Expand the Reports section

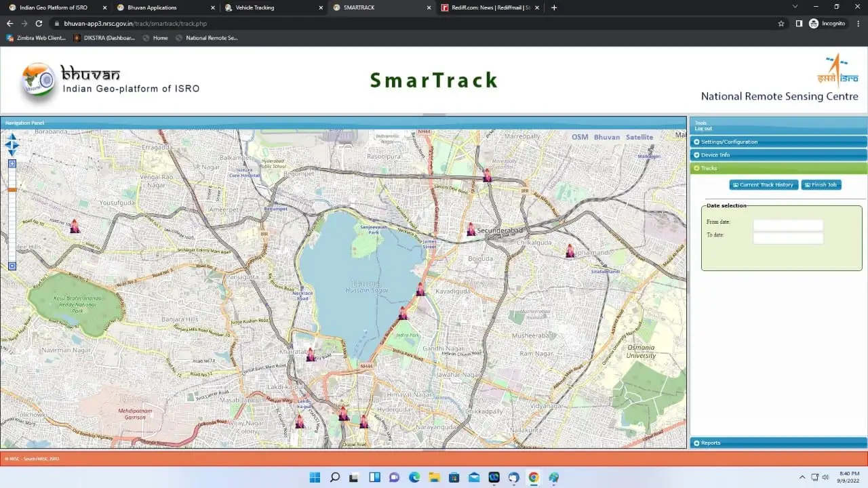click(x=778, y=443)
